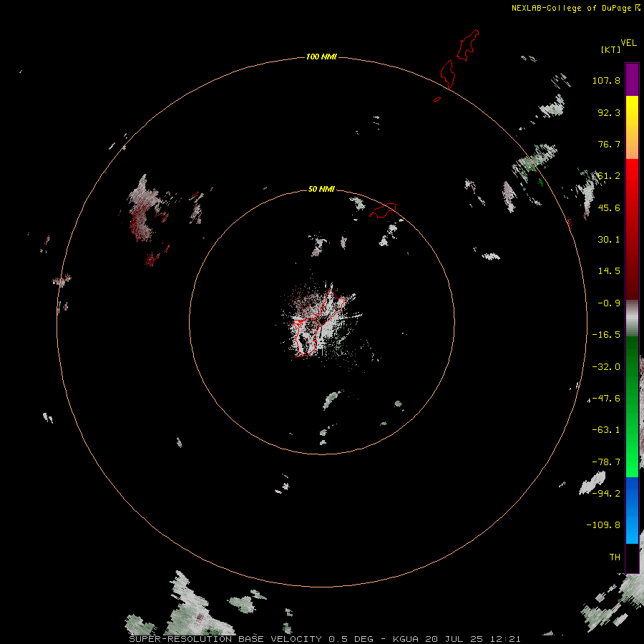
Task: Click the yellow segment of the velocity color bar
Action: (x=632, y=127)
